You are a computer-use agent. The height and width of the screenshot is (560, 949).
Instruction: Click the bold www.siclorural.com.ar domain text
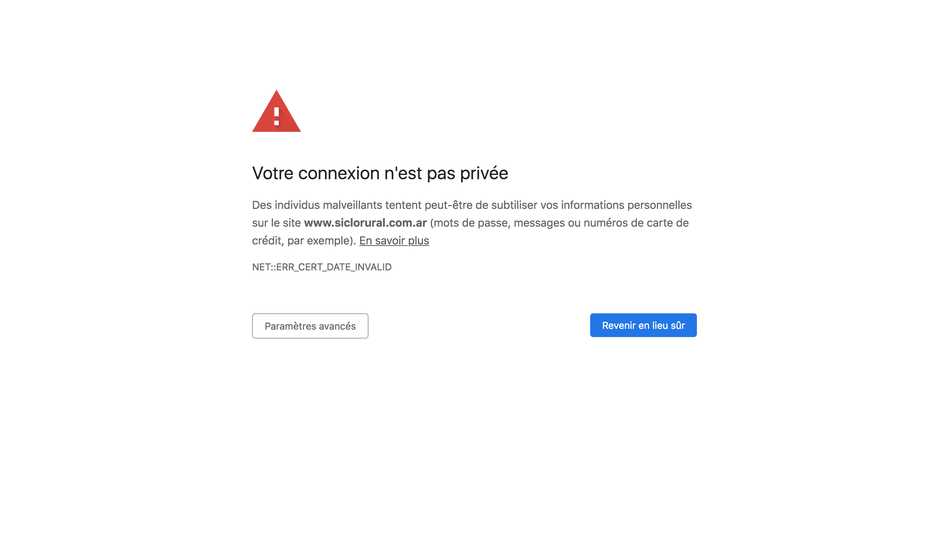[x=365, y=223]
